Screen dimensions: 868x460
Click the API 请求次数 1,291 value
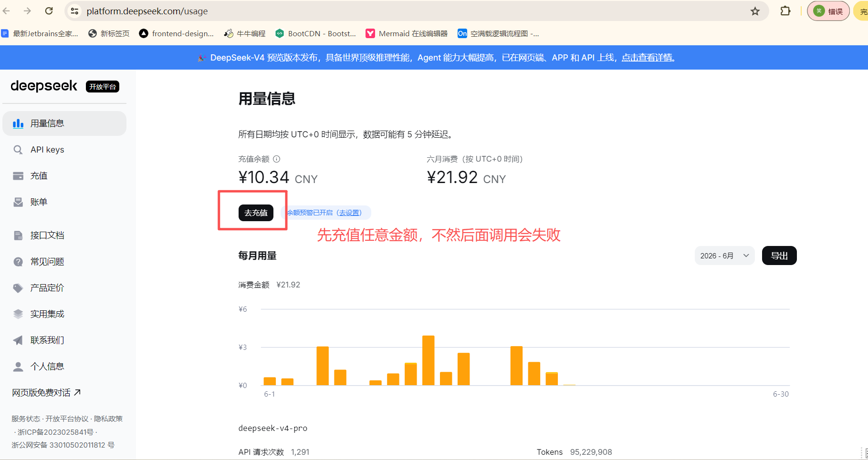pos(300,452)
